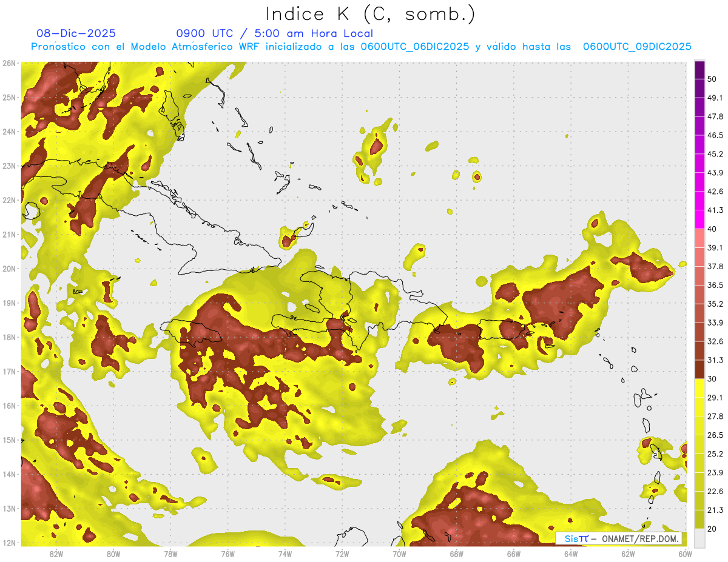
Task: Click color scale value '26.5'
Action: pos(715,435)
